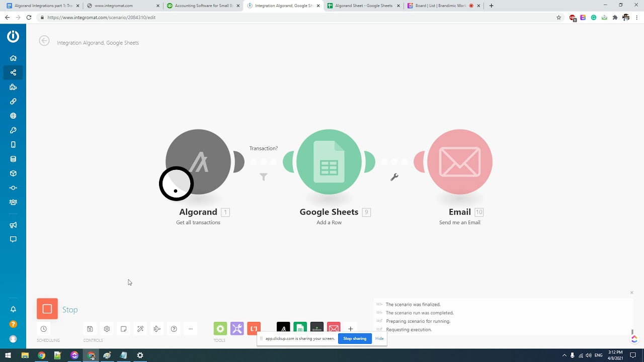Open user profile avatar in sidebar

click(x=13, y=339)
